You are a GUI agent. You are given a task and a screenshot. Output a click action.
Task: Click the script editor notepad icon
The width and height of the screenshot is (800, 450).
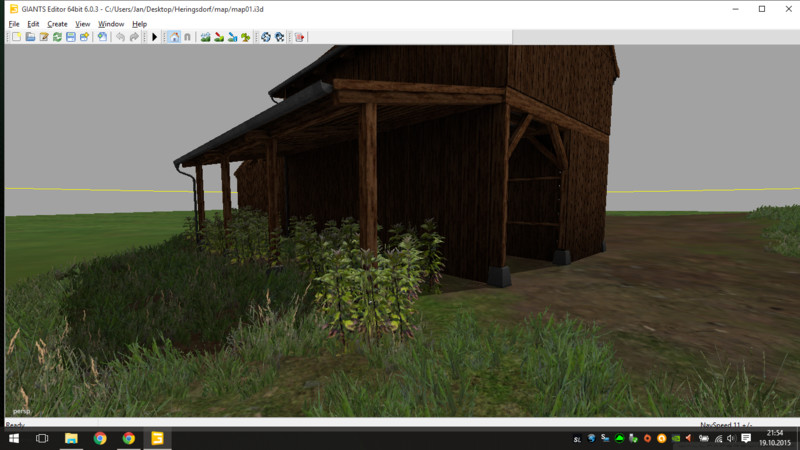[x=44, y=37]
